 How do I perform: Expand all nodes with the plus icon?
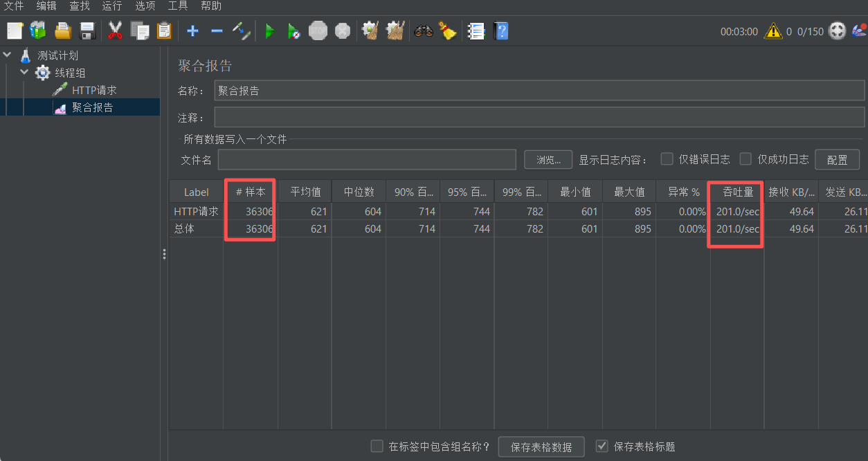[x=192, y=30]
